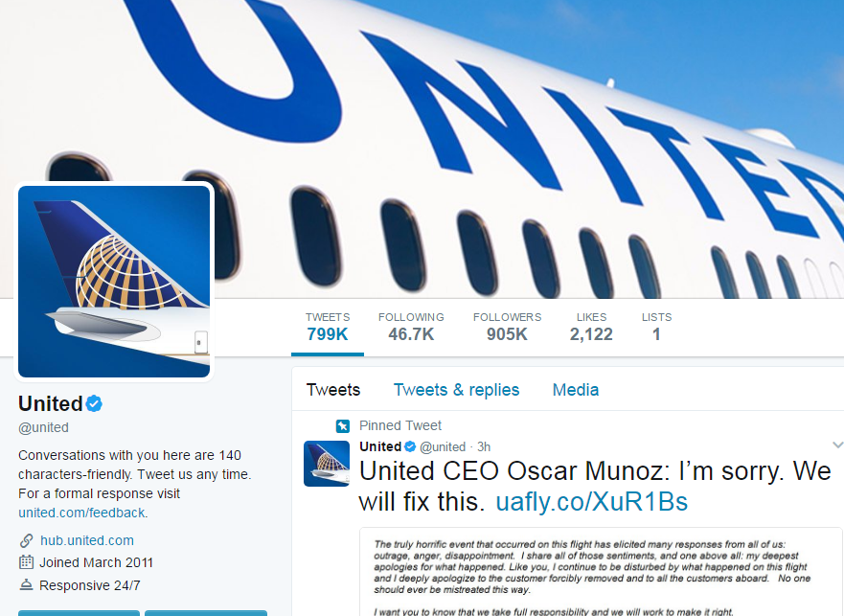Click the bell icon beside Responsive 24/7
Viewport: 844px width, 616px height.
point(27,584)
